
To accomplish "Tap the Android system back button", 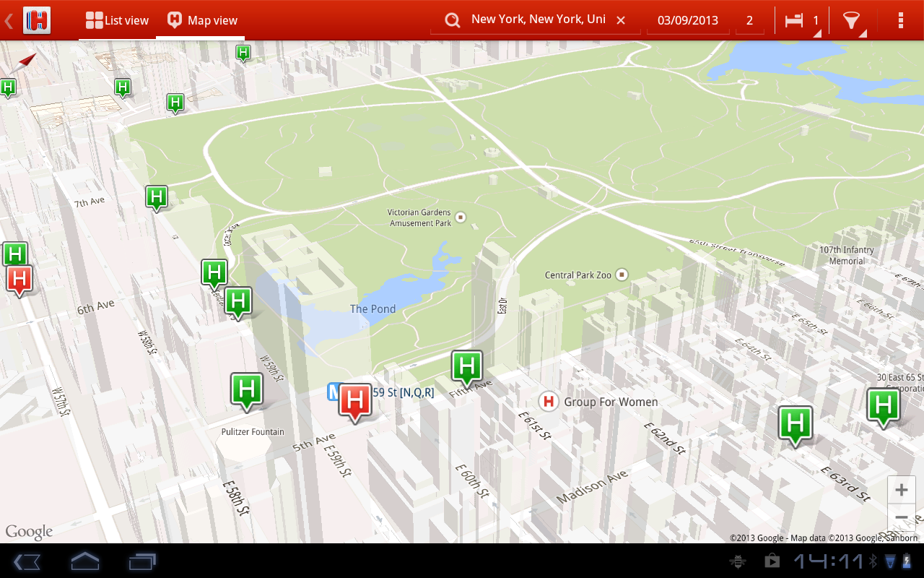I will pyautogui.click(x=27, y=561).
